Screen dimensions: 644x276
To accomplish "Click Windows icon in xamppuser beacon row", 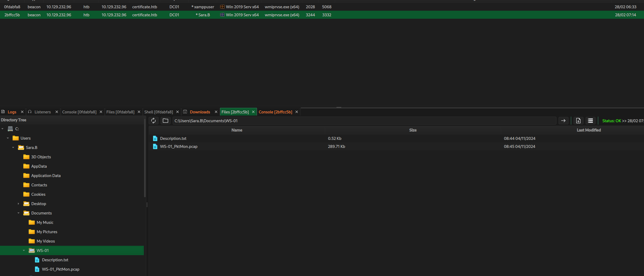I will click(x=222, y=7).
